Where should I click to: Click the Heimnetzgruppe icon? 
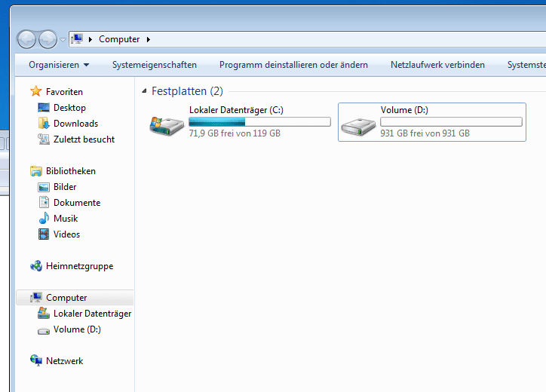pos(36,265)
